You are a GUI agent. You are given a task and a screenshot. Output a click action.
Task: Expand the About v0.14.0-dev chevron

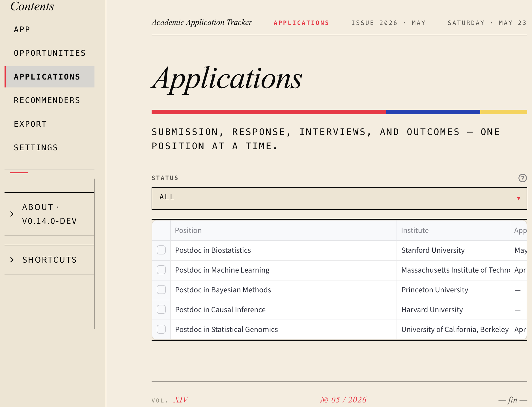click(12, 214)
